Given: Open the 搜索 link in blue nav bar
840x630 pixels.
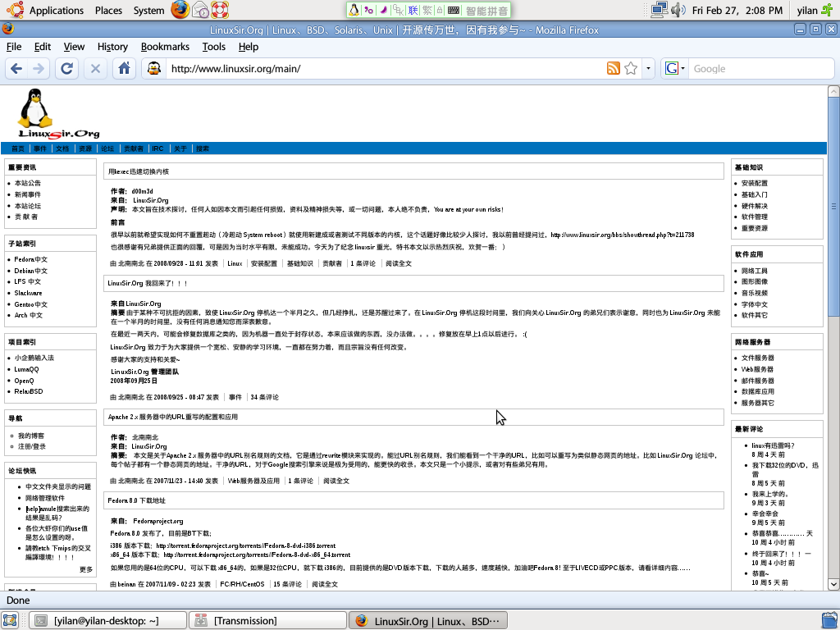Looking at the screenshot, I should pos(203,148).
